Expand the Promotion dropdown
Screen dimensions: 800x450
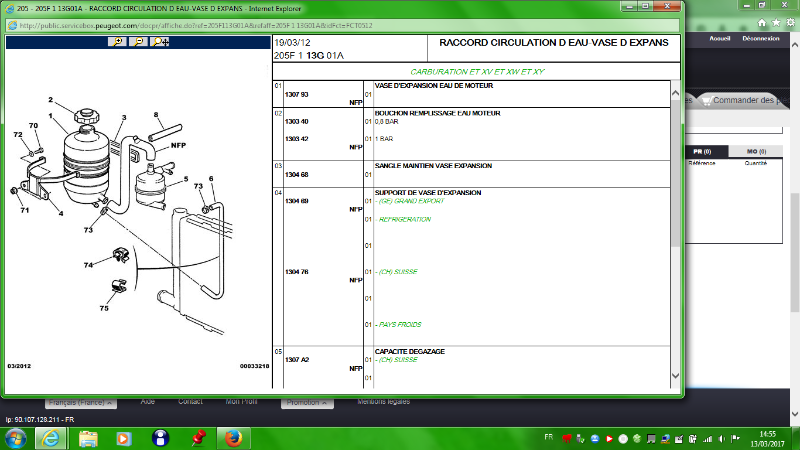click(x=307, y=403)
